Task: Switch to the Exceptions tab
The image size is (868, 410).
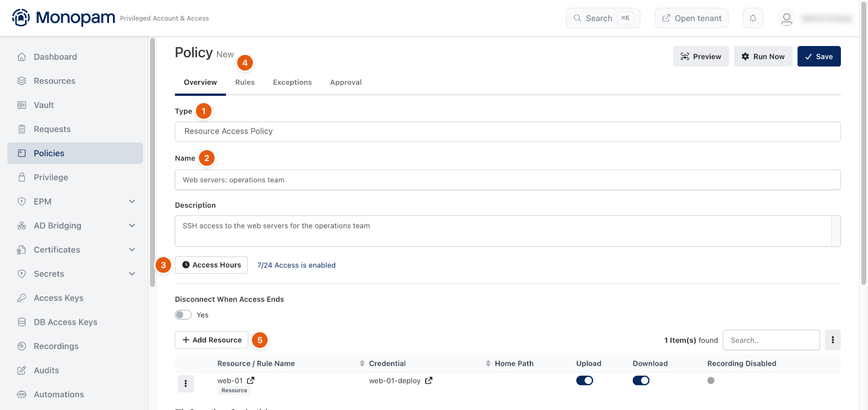Action: point(292,83)
